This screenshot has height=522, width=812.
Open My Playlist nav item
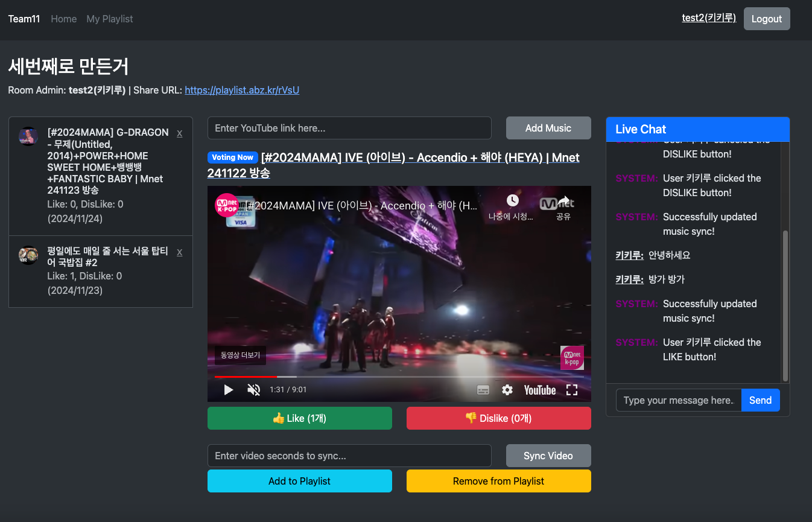pos(110,19)
